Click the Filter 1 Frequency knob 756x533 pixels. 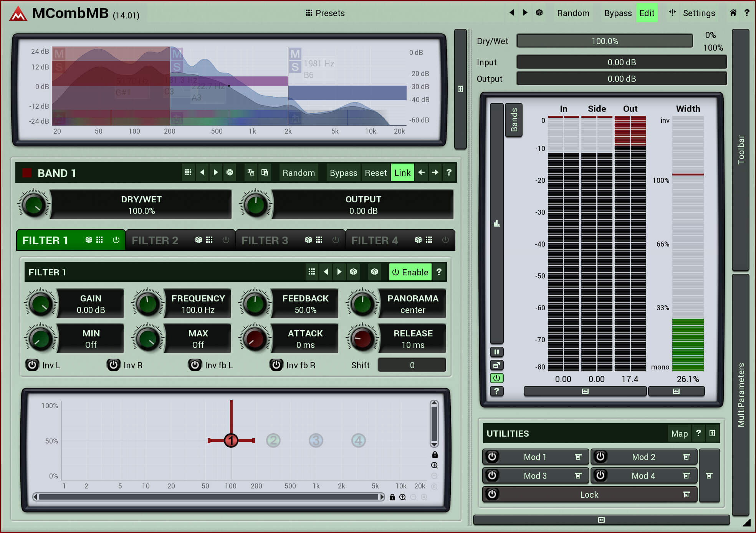148,304
